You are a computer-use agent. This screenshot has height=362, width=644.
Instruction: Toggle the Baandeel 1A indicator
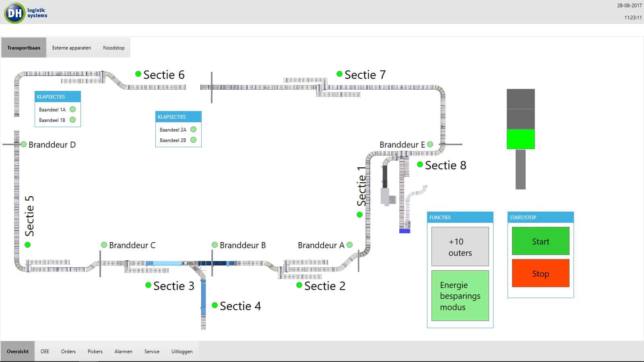(73, 109)
